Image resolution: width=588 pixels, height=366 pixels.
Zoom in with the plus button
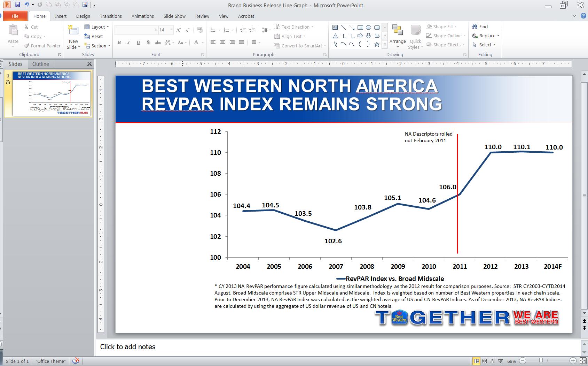573,361
